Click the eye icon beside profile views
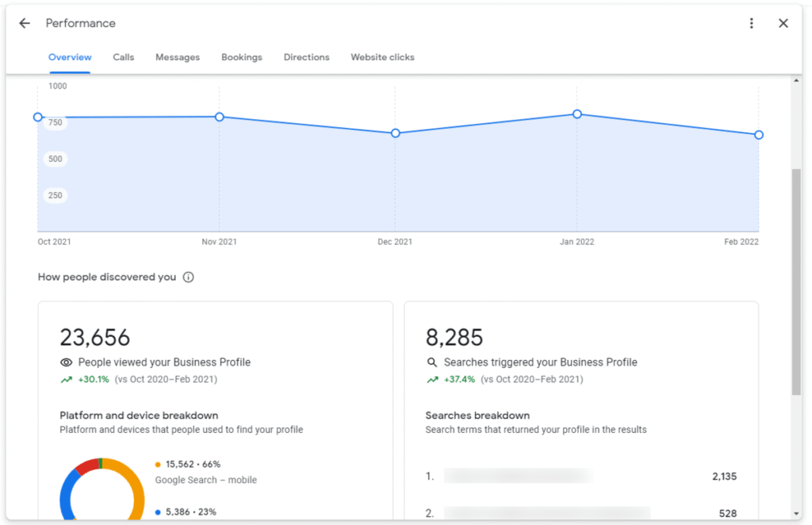Viewport: 812px width, 525px height. click(66, 362)
